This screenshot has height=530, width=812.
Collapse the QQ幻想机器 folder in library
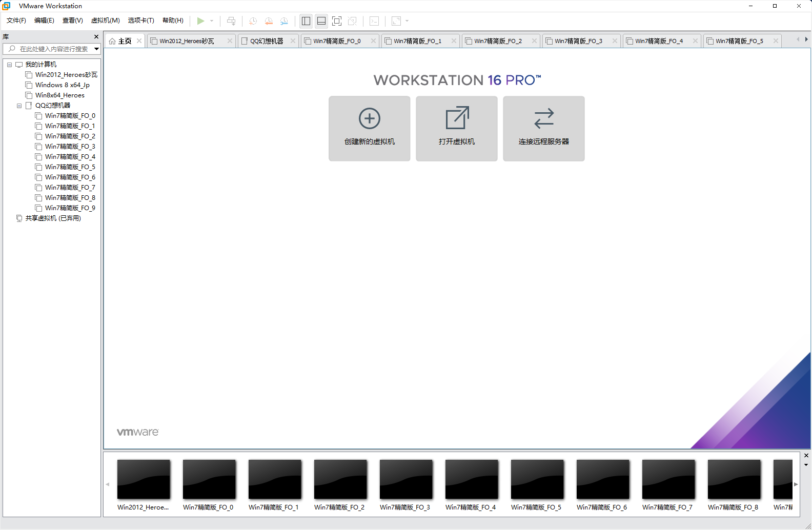[19, 106]
